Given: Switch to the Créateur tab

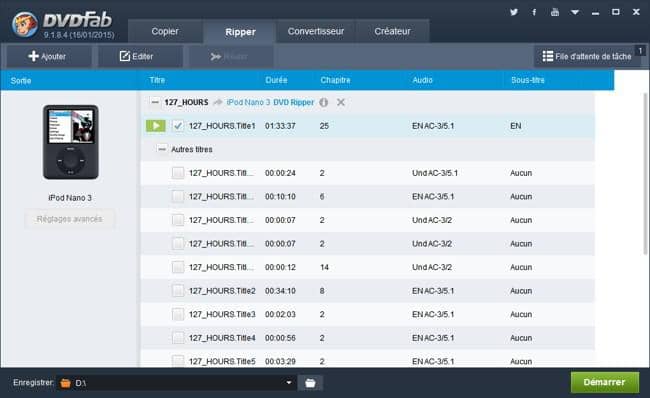Looking at the screenshot, I should click(392, 32).
